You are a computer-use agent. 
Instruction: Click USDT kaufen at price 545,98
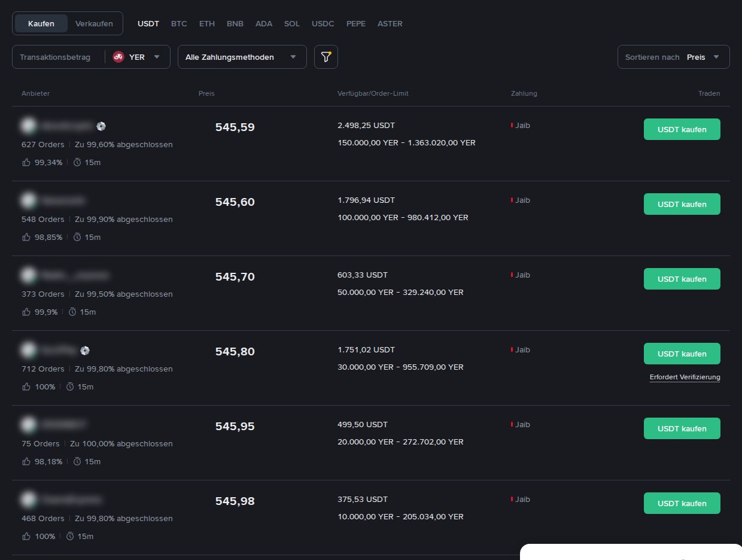(682, 503)
